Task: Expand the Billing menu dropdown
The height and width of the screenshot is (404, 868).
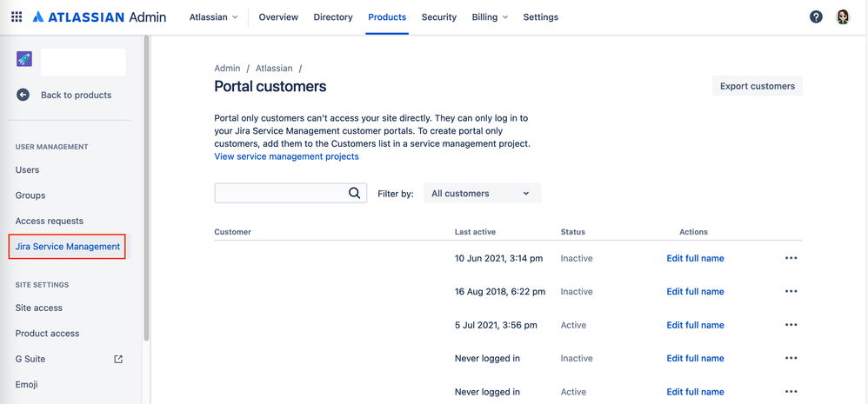Action: pyautogui.click(x=490, y=17)
